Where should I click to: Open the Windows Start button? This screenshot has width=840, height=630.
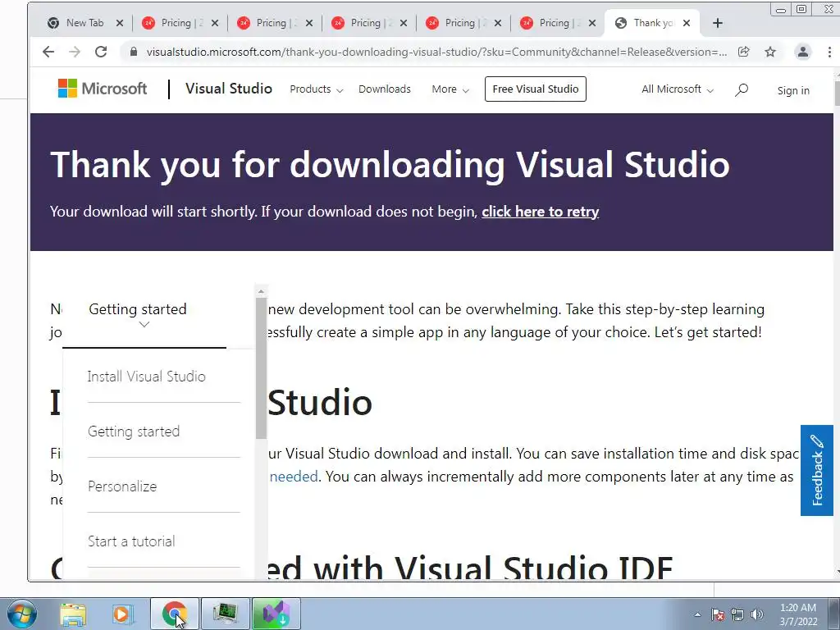(x=22, y=614)
